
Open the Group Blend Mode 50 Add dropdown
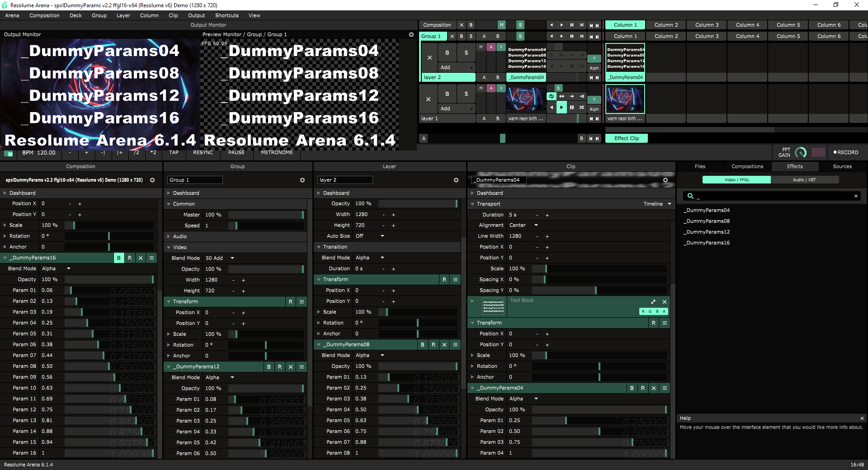[232, 258]
